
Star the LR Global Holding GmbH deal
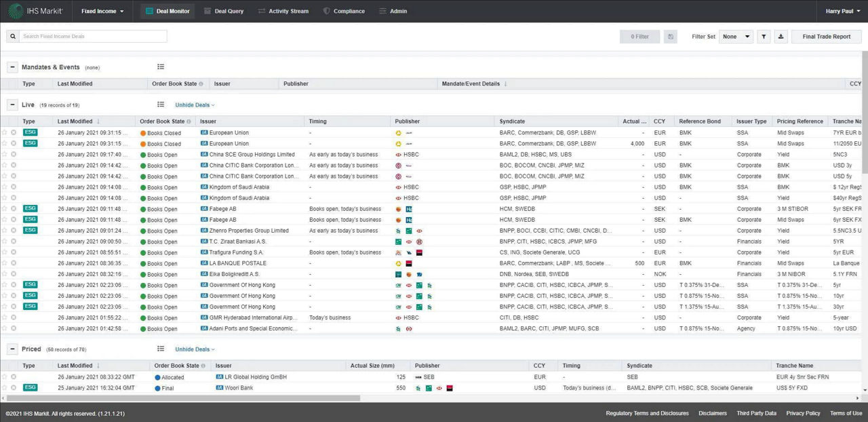tap(5, 377)
